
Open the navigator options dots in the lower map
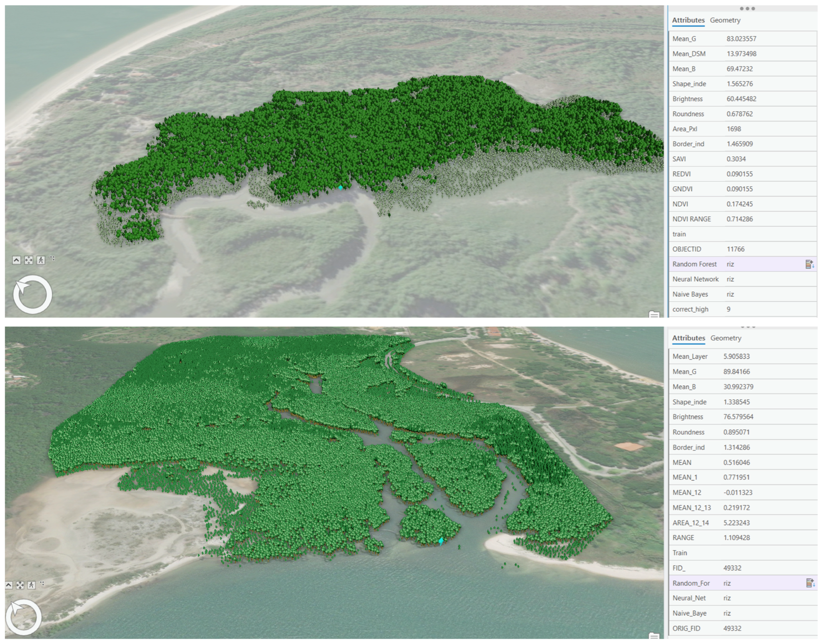[42, 583]
